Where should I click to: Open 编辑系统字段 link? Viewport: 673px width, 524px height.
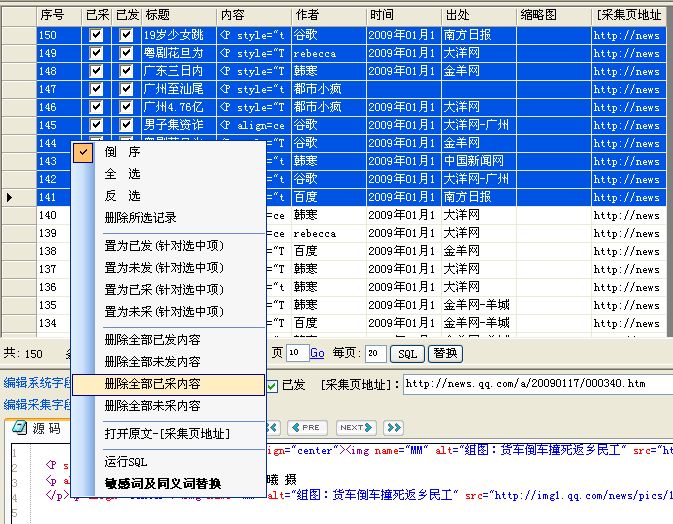pyautogui.click(x=37, y=383)
